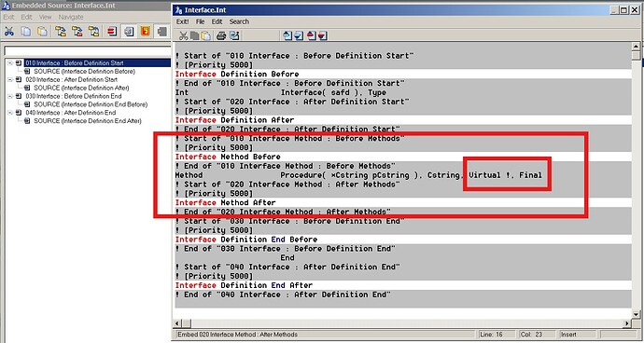Open Search menu in Interface.Int window
Viewport: 644px width, 343px height.
[x=239, y=21]
